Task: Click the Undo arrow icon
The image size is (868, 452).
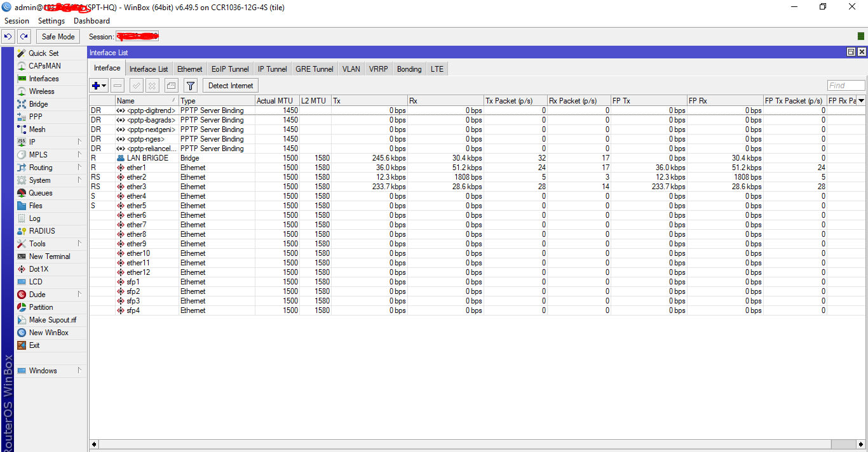Action: click(9, 37)
